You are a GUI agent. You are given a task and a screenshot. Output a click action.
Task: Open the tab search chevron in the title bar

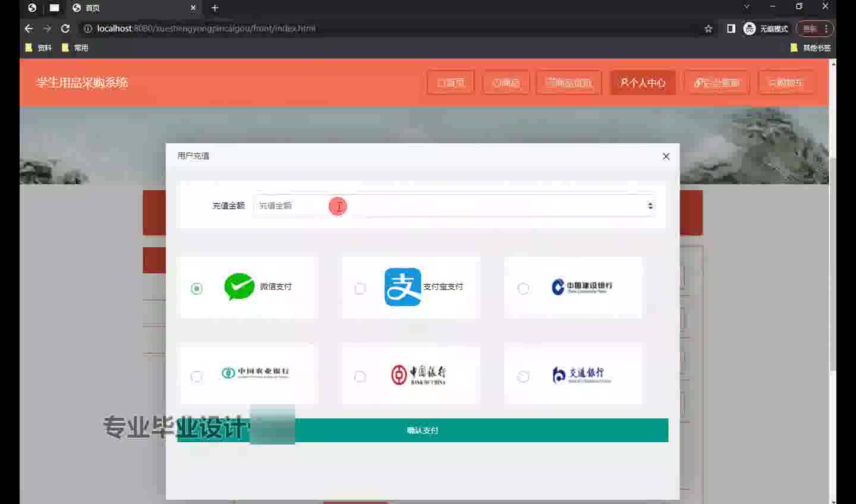[x=747, y=7]
